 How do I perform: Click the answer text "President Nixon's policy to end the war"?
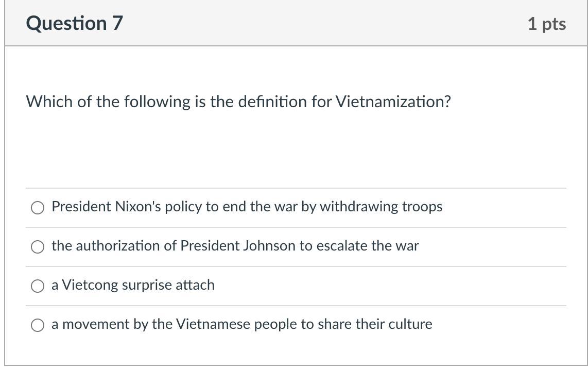point(175,207)
